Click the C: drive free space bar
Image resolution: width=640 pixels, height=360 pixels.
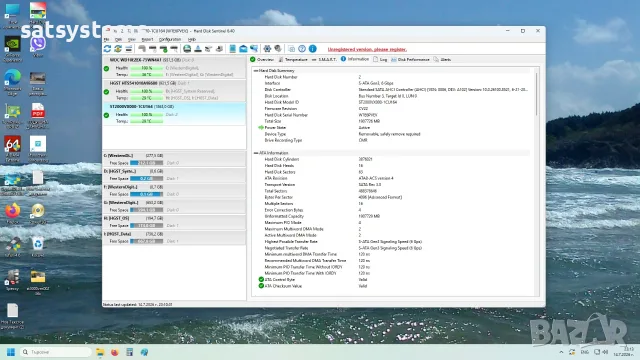(x=147, y=163)
